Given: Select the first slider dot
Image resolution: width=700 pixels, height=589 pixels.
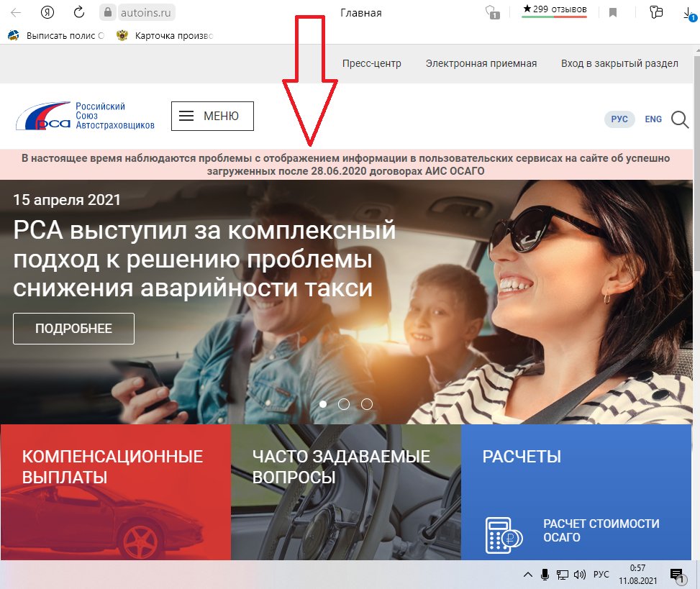Looking at the screenshot, I should tap(323, 404).
